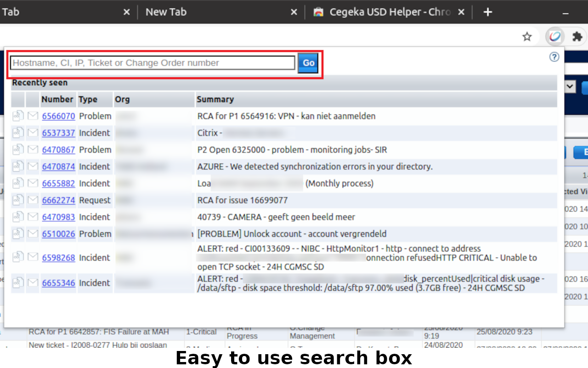Click the mail icon for ticket 6470874
The height and width of the screenshot is (368, 588).
33,166
